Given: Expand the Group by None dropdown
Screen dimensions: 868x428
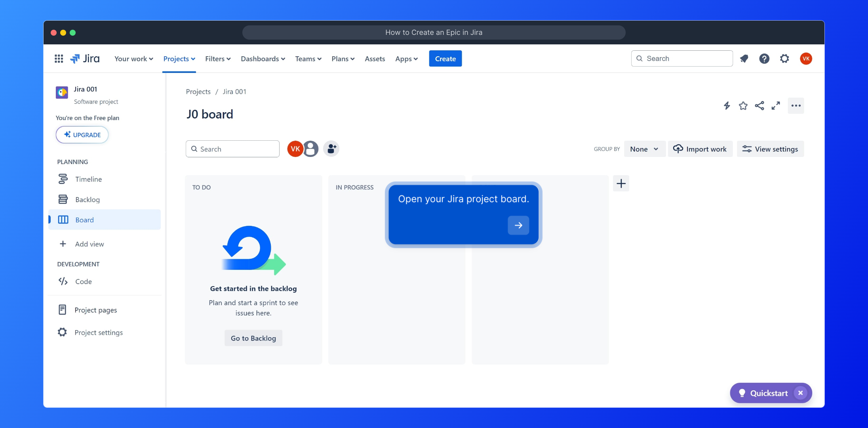Looking at the screenshot, I should [x=644, y=149].
